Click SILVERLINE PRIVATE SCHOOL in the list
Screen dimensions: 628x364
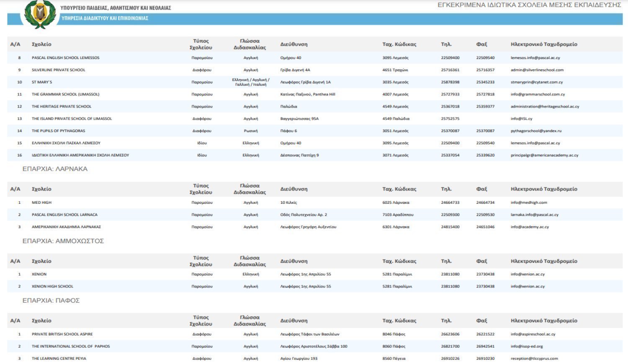[x=59, y=70]
